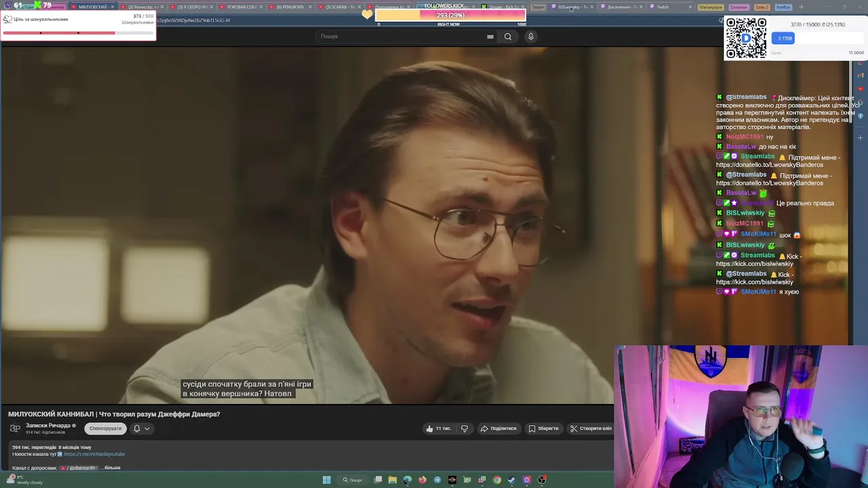Open Записки Ричарда channel name
The width and height of the screenshot is (868, 488).
(x=48, y=426)
